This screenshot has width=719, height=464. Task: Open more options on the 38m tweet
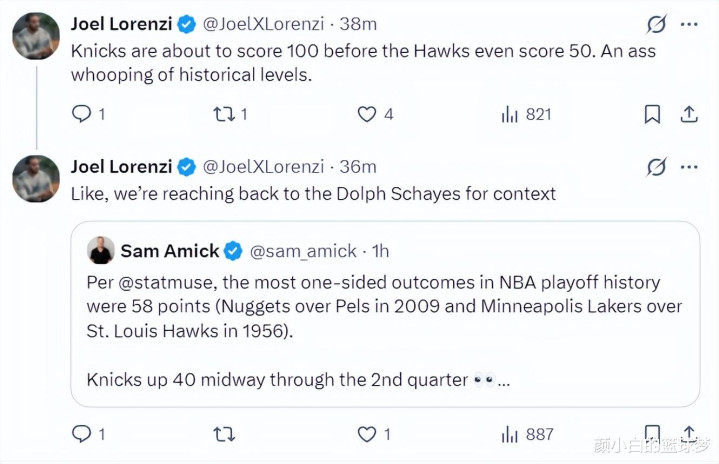(x=689, y=24)
